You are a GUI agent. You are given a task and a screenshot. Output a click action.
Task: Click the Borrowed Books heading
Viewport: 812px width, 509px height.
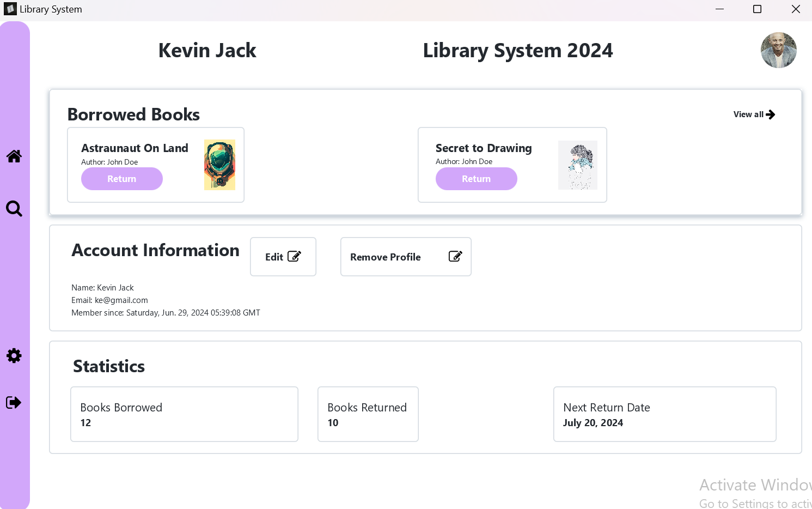click(133, 114)
